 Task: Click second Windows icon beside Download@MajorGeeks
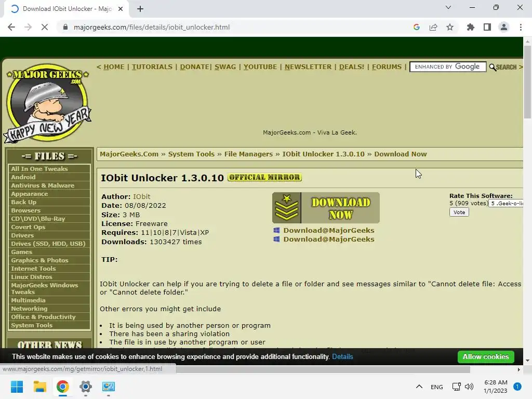point(276,239)
